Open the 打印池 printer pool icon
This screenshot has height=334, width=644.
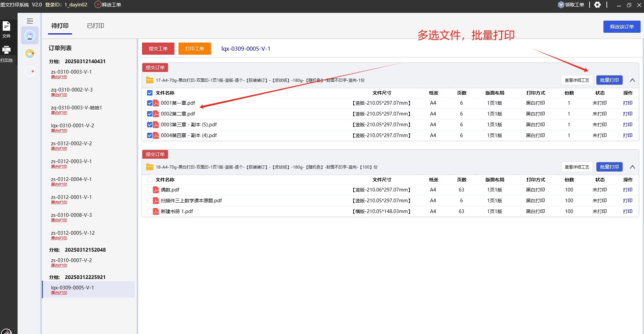point(6,50)
